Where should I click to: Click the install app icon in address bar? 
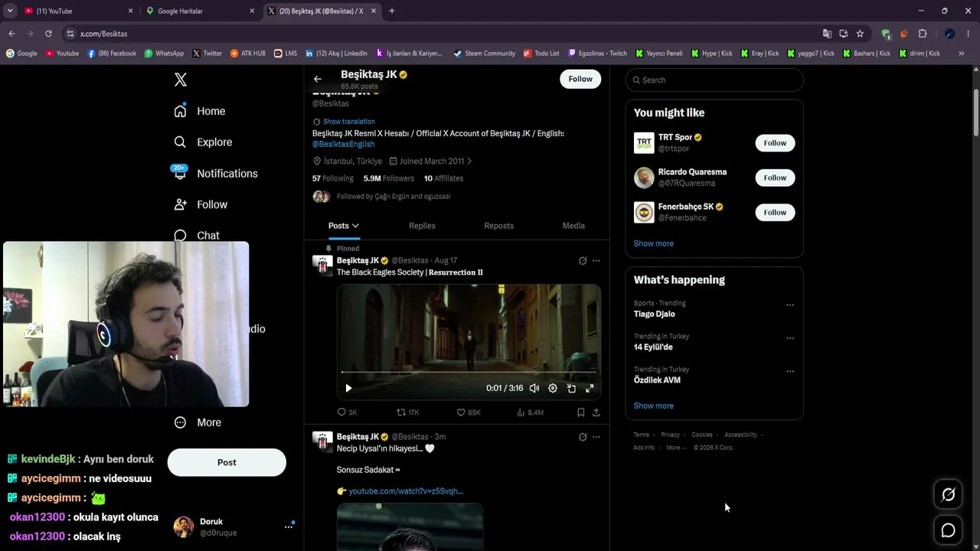pos(843,34)
